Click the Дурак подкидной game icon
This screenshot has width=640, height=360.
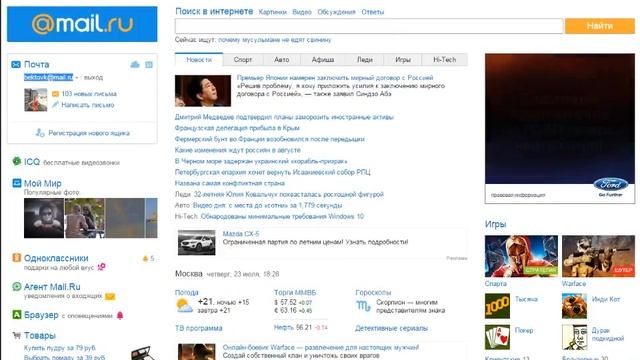(x=574, y=337)
